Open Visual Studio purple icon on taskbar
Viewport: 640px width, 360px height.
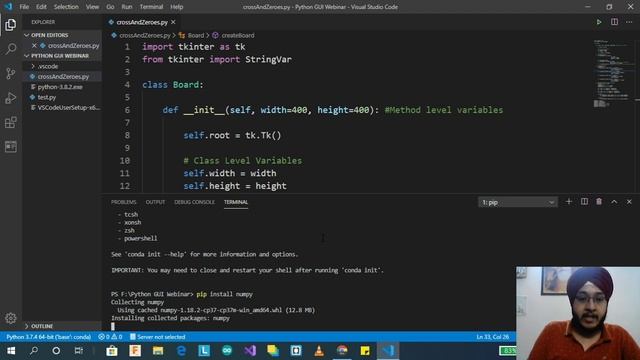point(250,351)
